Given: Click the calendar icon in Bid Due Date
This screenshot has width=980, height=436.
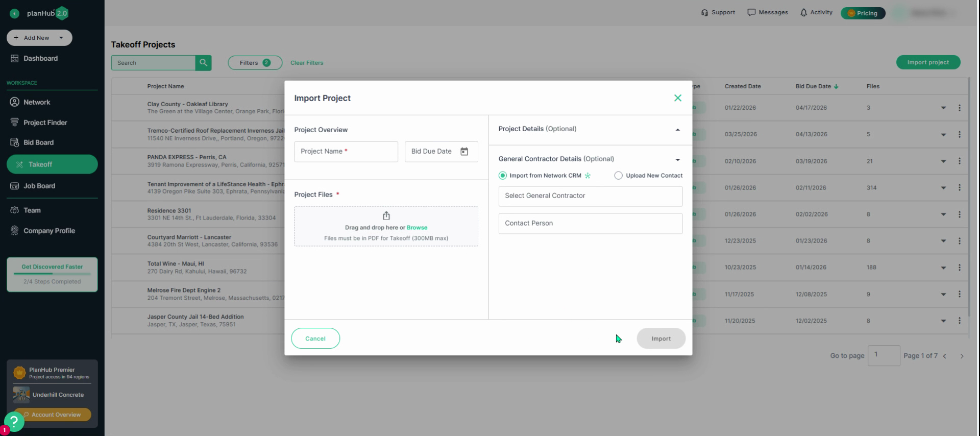Looking at the screenshot, I should pos(464,152).
